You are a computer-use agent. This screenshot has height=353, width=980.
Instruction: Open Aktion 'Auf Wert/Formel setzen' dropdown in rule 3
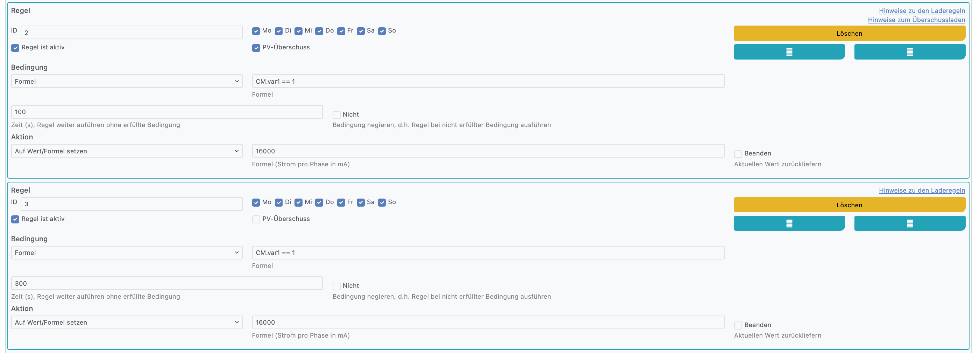127,322
